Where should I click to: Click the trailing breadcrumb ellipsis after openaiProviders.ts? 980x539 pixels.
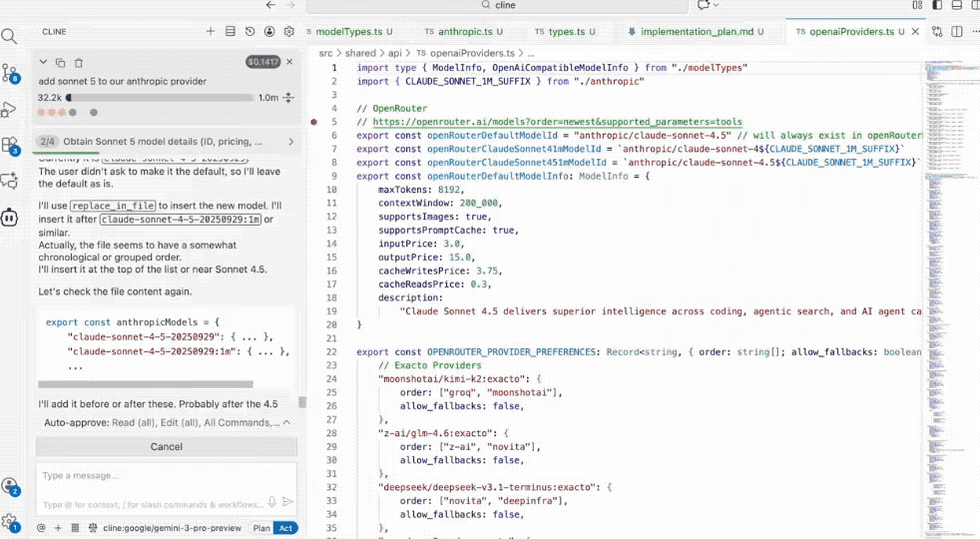(531, 53)
